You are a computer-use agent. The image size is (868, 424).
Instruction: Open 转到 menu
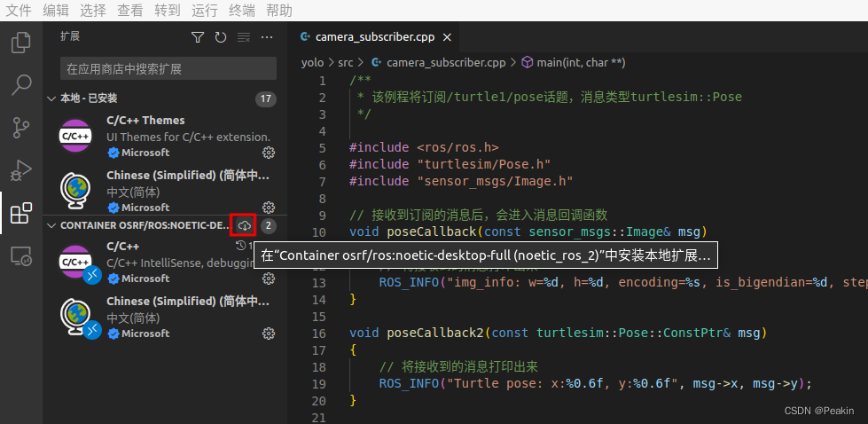[x=168, y=10]
